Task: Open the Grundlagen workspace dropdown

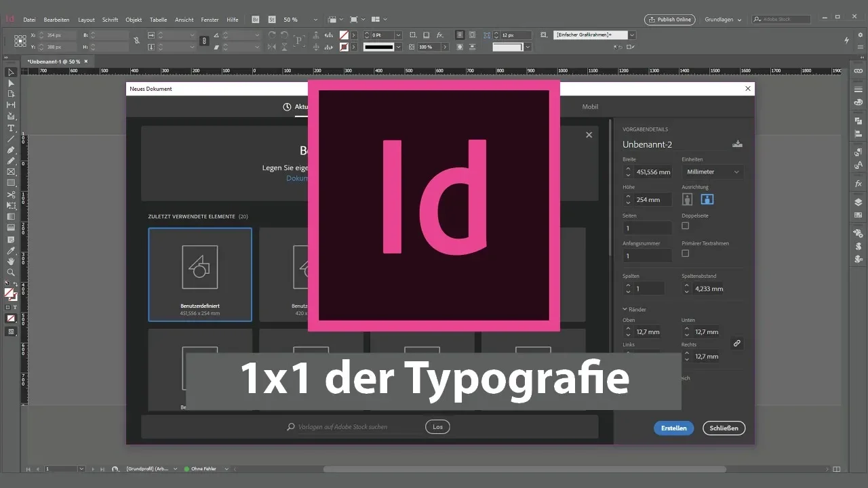Action: point(724,20)
